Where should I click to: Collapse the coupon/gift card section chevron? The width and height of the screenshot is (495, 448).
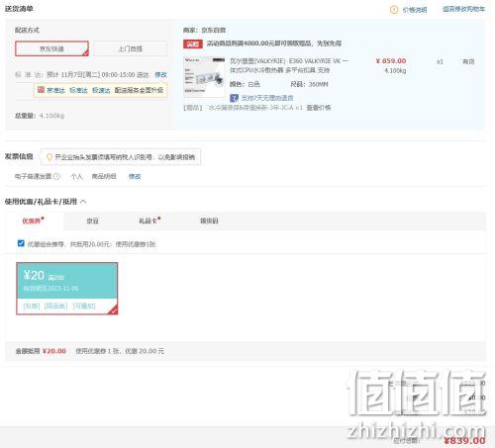point(83,202)
